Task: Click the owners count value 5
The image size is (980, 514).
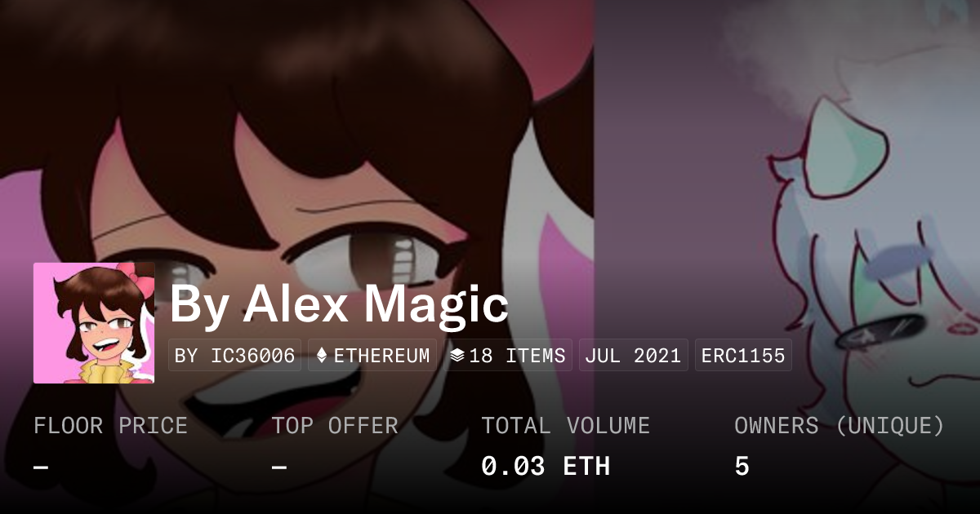Action: (x=742, y=467)
